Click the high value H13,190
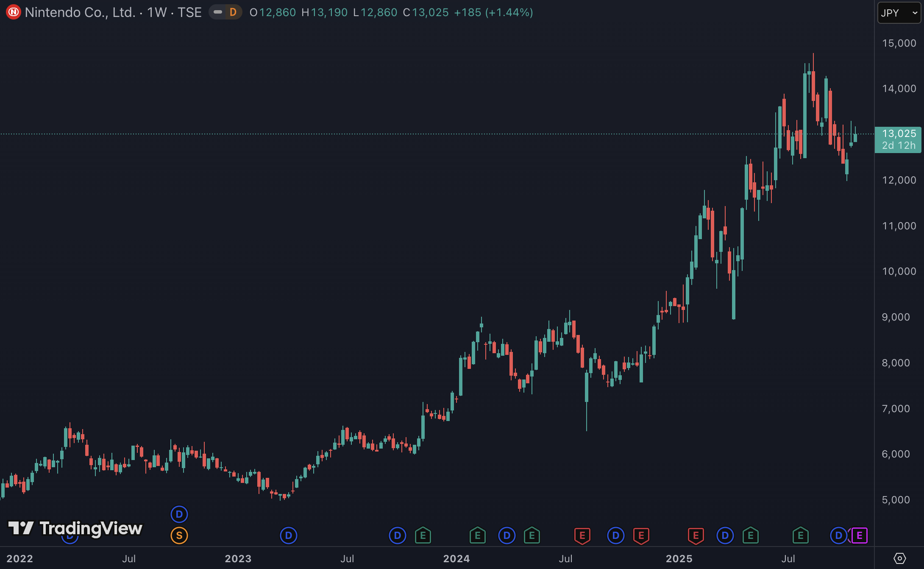 coord(325,12)
